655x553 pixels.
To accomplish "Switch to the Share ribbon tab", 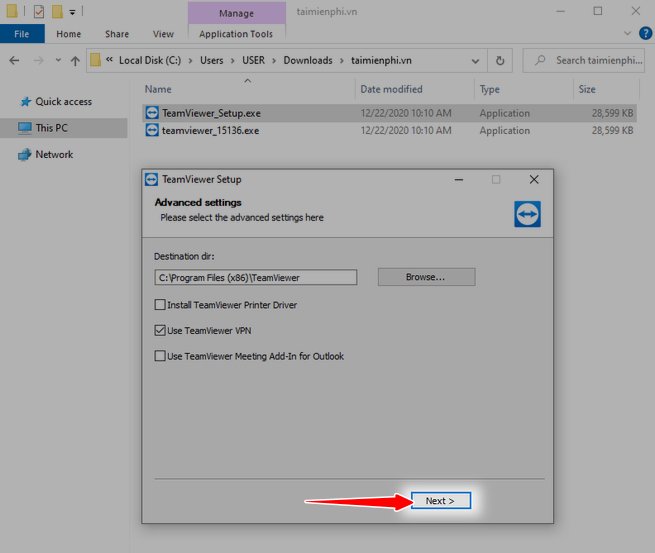I will 117,34.
